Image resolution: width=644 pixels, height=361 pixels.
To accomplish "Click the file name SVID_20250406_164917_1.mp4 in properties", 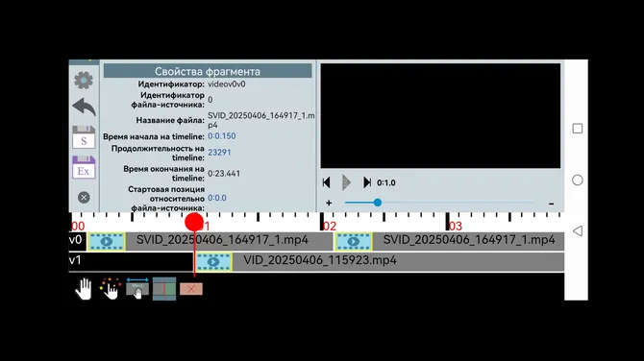I will [261, 120].
